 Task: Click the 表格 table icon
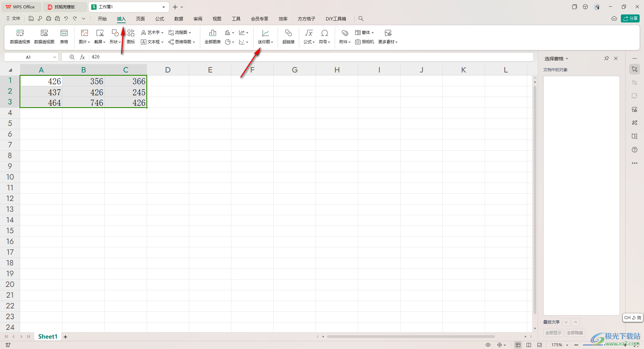click(x=64, y=37)
